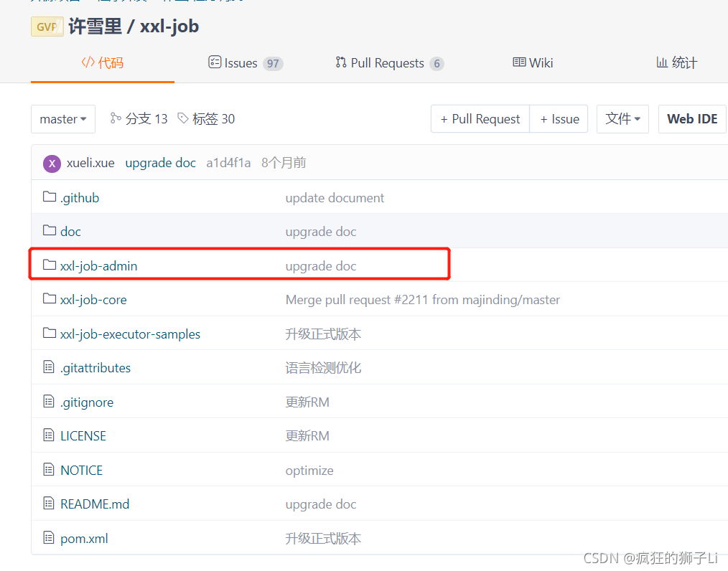The image size is (728, 571).
Task: Open the README.md file
Action: 95,504
